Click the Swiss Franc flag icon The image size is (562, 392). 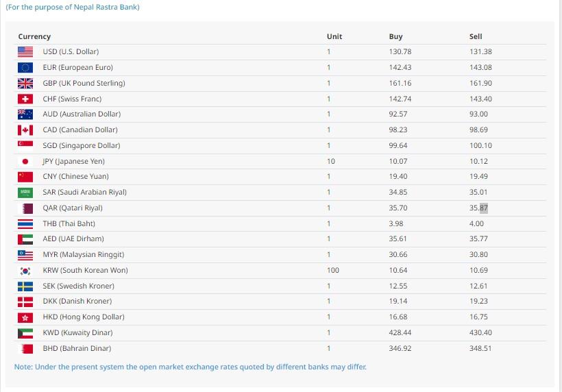click(x=25, y=99)
